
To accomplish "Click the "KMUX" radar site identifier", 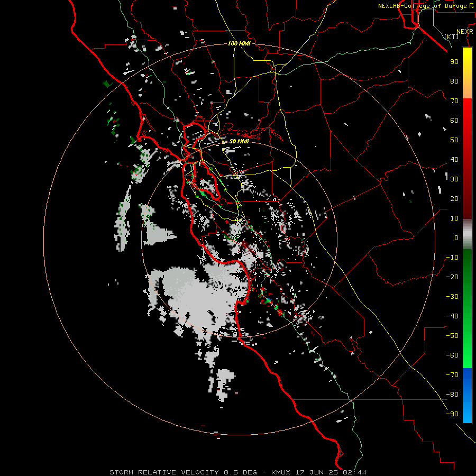I will [x=280, y=472].
